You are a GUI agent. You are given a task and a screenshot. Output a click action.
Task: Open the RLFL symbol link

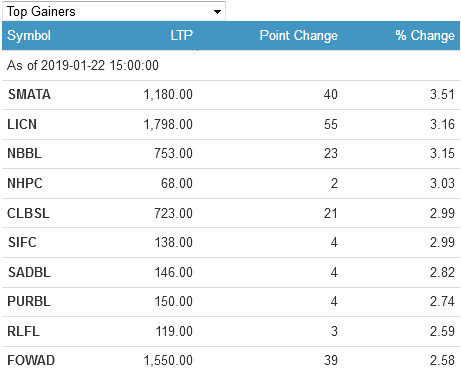(23, 331)
